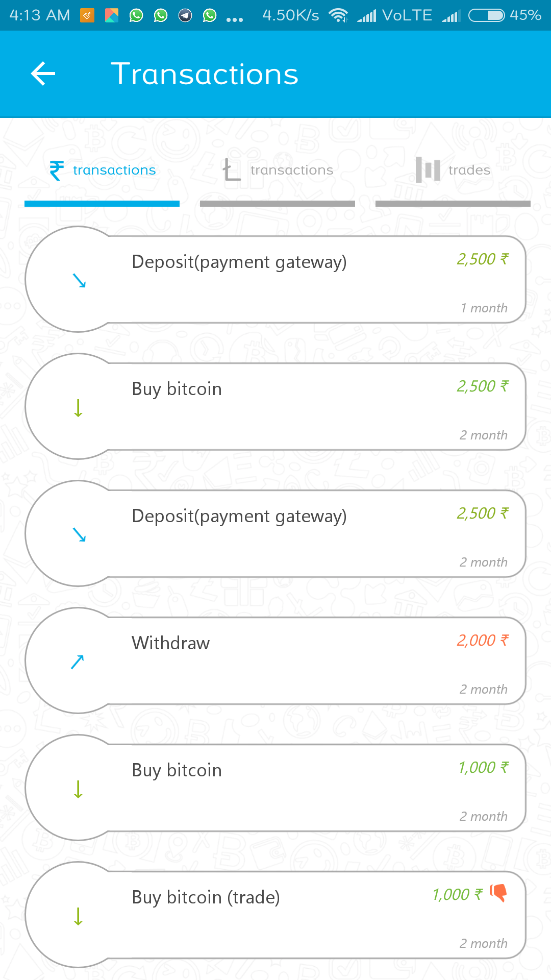Tap green down arrow of Buy bitcoin (trade)
Screen dimensions: 551x980
pyautogui.click(x=78, y=916)
